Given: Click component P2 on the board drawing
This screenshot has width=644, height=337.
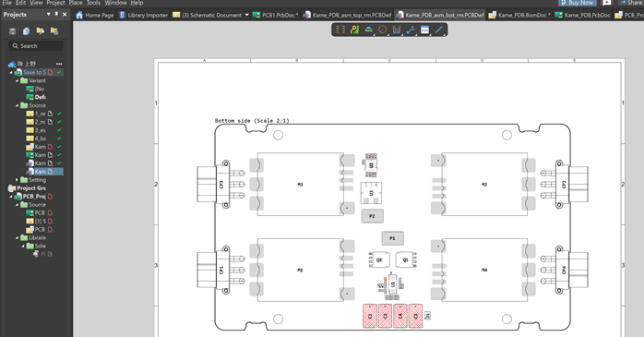Looking at the screenshot, I should coord(372,216).
